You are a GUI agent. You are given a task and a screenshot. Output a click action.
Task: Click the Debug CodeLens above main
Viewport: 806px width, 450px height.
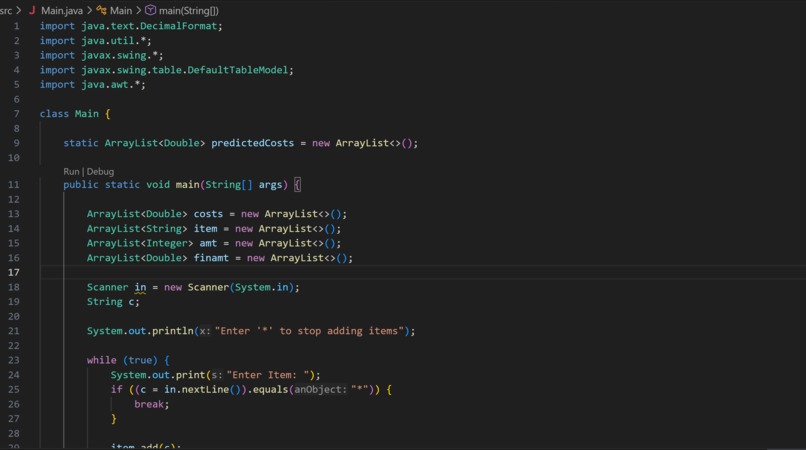click(x=100, y=171)
